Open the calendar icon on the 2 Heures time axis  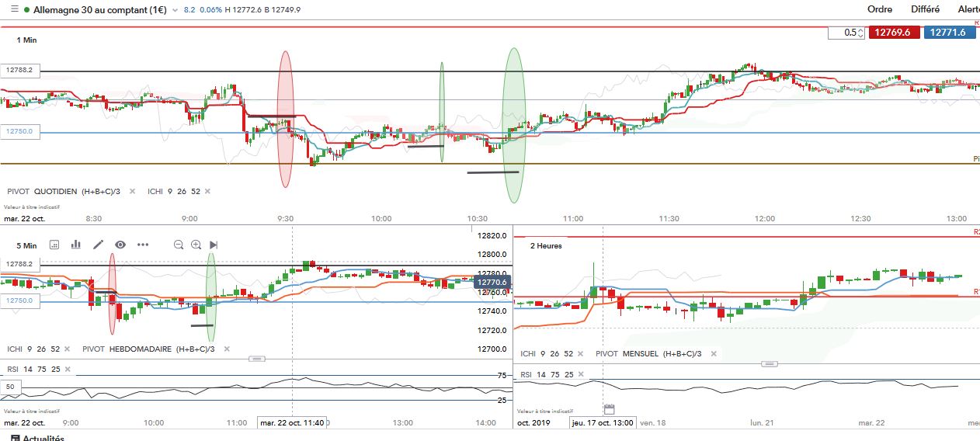point(609,409)
